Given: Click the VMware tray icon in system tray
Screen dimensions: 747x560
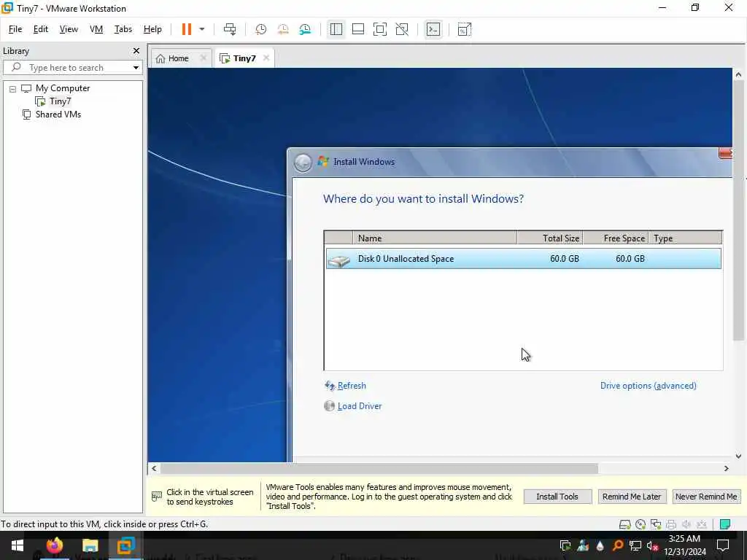Looking at the screenshot, I should [x=565, y=545].
